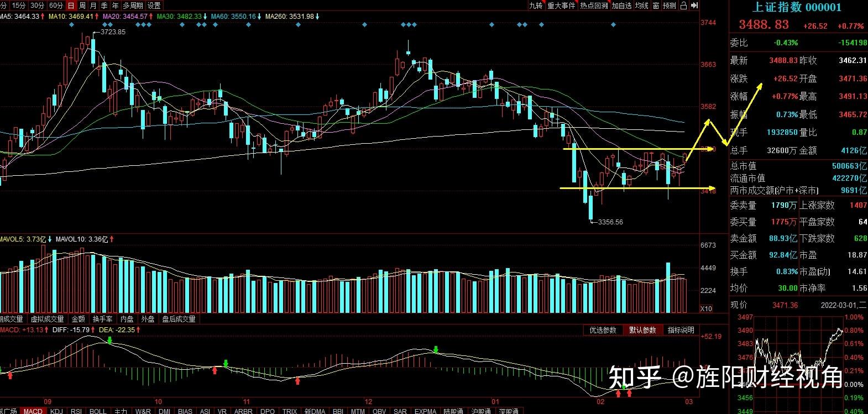Viewport: 868px width, 414px height.
Task: Select the 日 daily period
Action: coord(71,6)
